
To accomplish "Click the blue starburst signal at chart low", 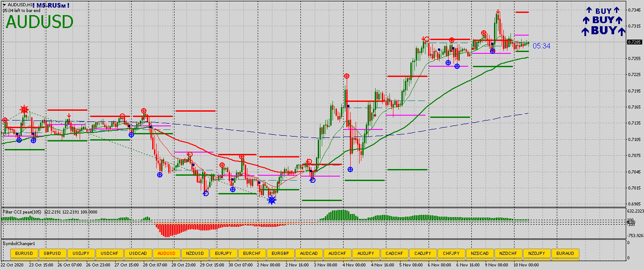I will tap(271, 200).
